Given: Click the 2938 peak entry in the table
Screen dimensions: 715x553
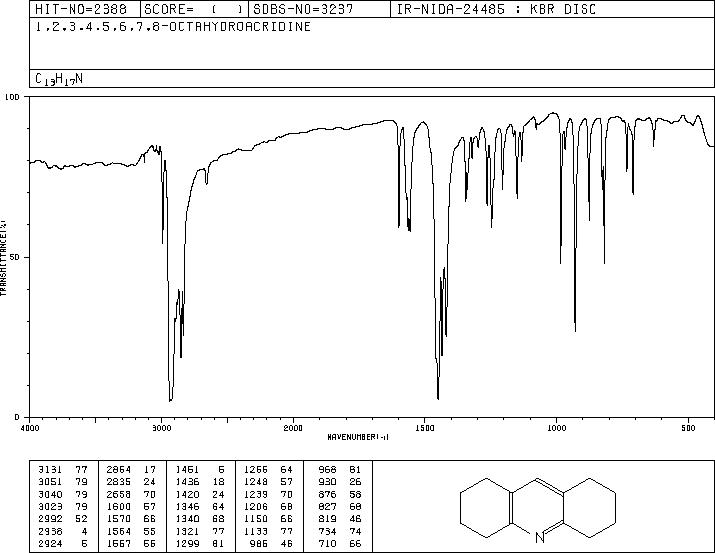Looking at the screenshot, I should pos(62,532).
